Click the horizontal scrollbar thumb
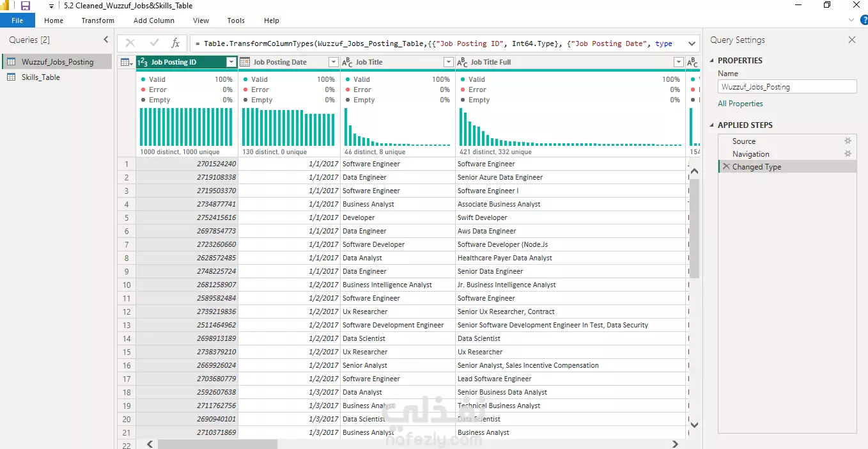This screenshot has width=868, height=449. tap(217, 444)
